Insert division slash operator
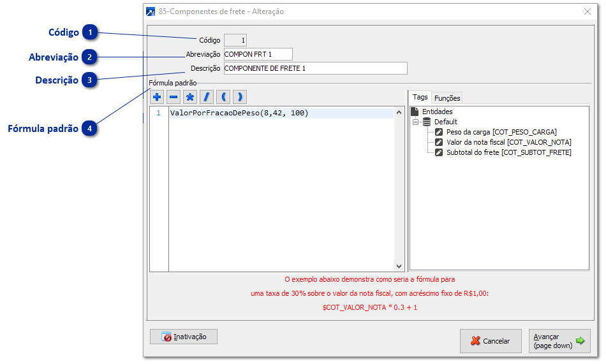This screenshot has width=606, height=364. coord(207,97)
